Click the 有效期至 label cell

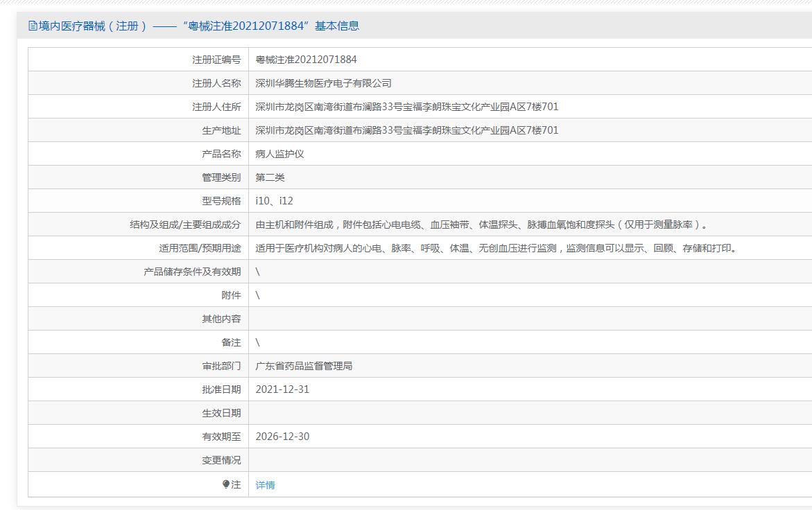[x=138, y=436]
